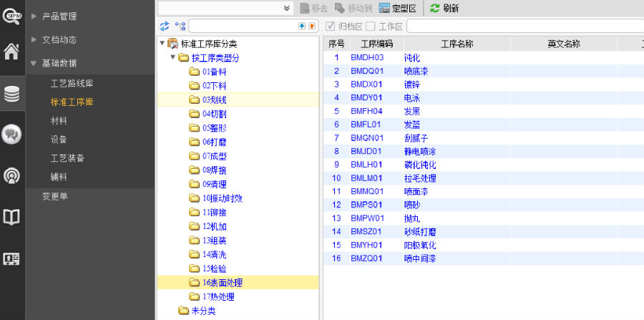This screenshot has height=320, width=644.
Task: Select the 17热处理 folder
Action: [218, 296]
